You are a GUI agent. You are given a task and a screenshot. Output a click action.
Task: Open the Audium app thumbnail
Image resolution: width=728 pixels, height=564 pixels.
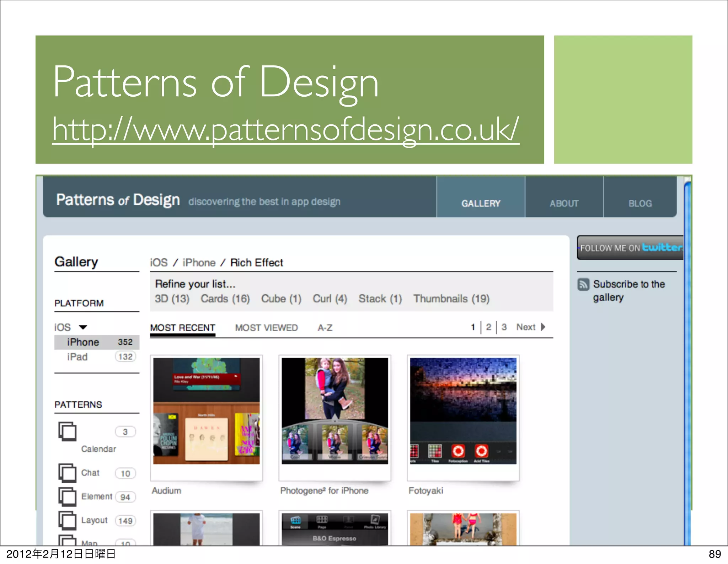tap(207, 411)
